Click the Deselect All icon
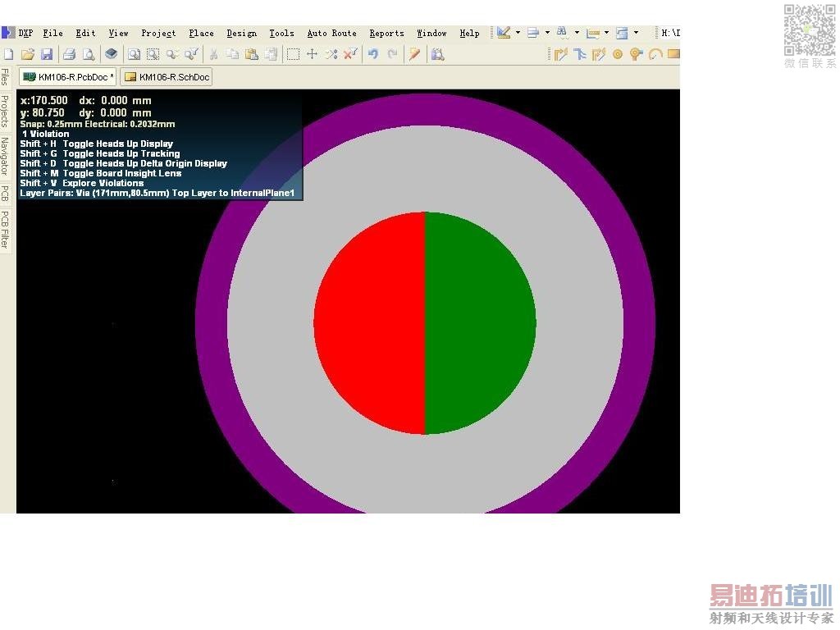The height and width of the screenshot is (630, 840). pyautogui.click(x=331, y=54)
